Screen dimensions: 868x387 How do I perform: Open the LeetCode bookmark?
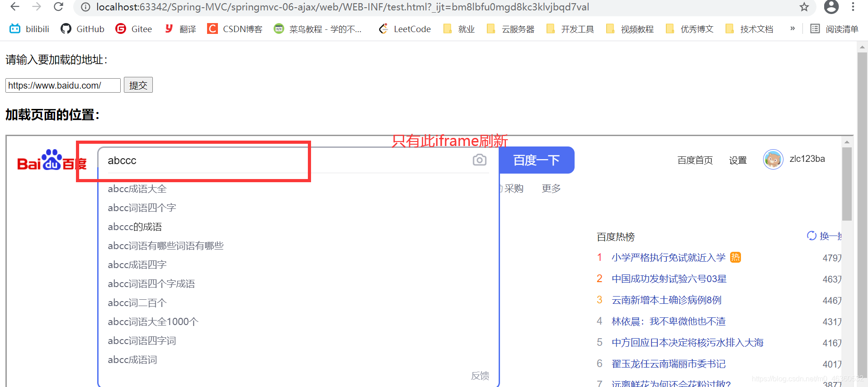pos(405,29)
